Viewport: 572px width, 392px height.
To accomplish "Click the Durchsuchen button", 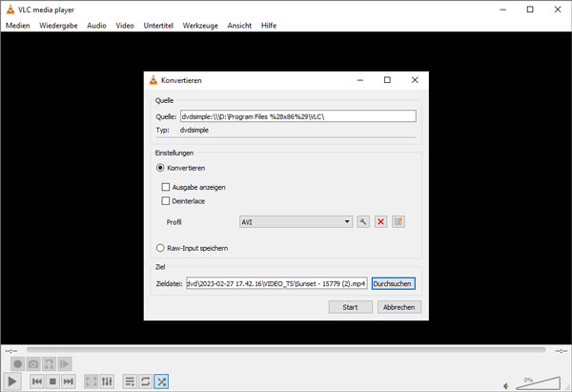I will pyautogui.click(x=393, y=283).
